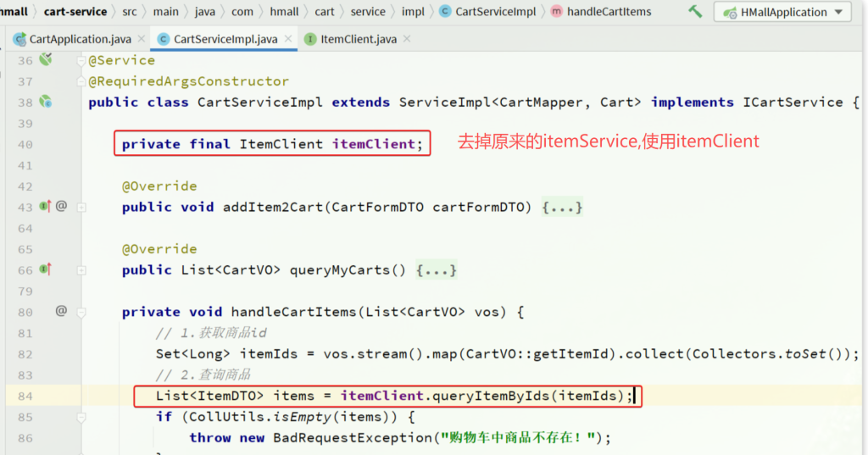Click the implements-method gutter icon at line 66
The width and height of the screenshot is (868, 455).
click(x=45, y=269)
